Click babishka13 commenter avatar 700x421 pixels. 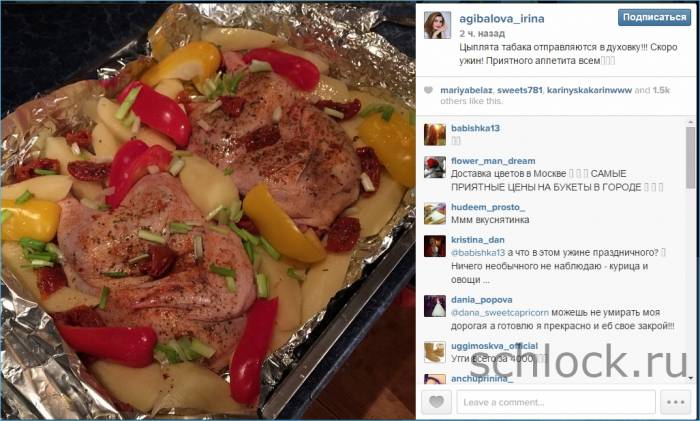[435, 134]
